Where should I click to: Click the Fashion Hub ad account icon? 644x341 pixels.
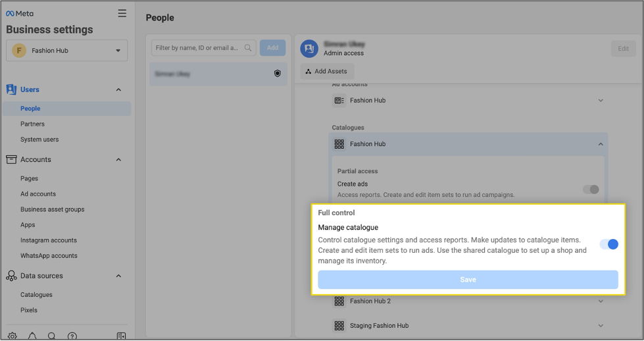pyautogui.click(x=339, y=100)
